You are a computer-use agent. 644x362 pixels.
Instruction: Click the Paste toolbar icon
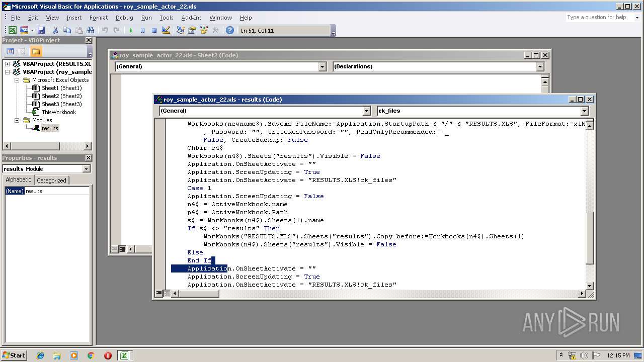(78, 31)
